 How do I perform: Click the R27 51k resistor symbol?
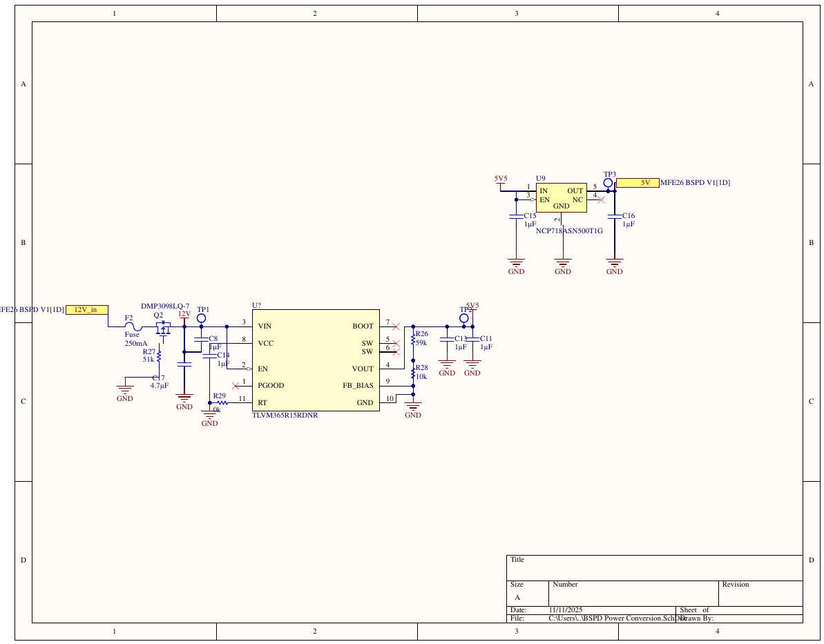coord(159,357)
